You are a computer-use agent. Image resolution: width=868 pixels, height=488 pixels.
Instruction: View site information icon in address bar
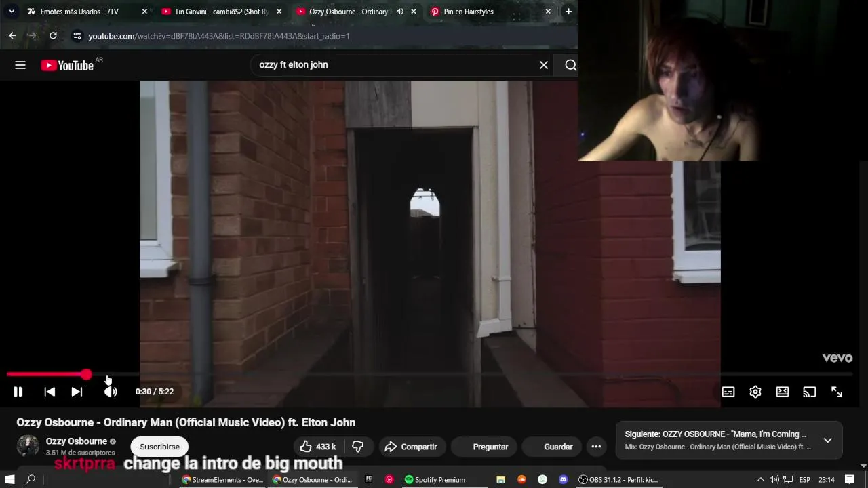click(77, 35)
